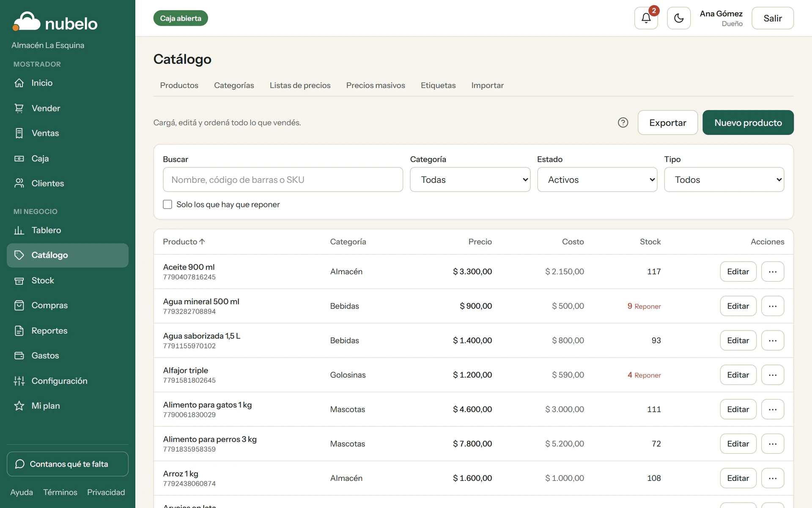Click Salir button
Screen dimensions: 812x508
(x=772, y=18)
